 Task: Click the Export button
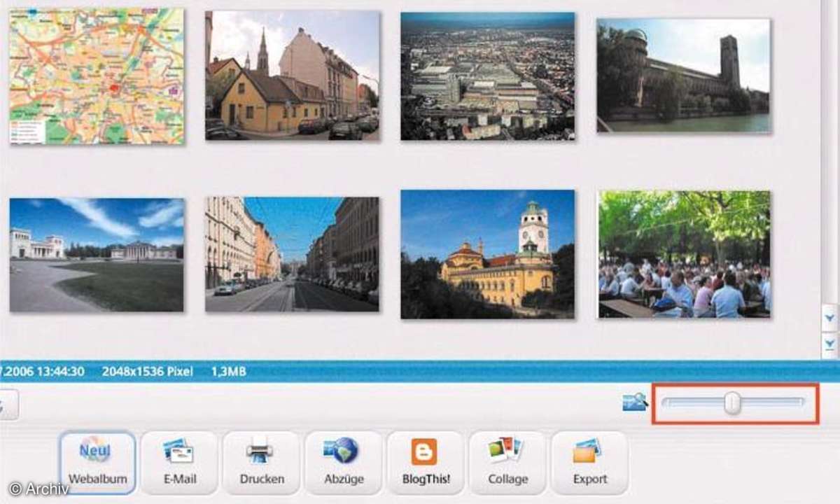590,463
